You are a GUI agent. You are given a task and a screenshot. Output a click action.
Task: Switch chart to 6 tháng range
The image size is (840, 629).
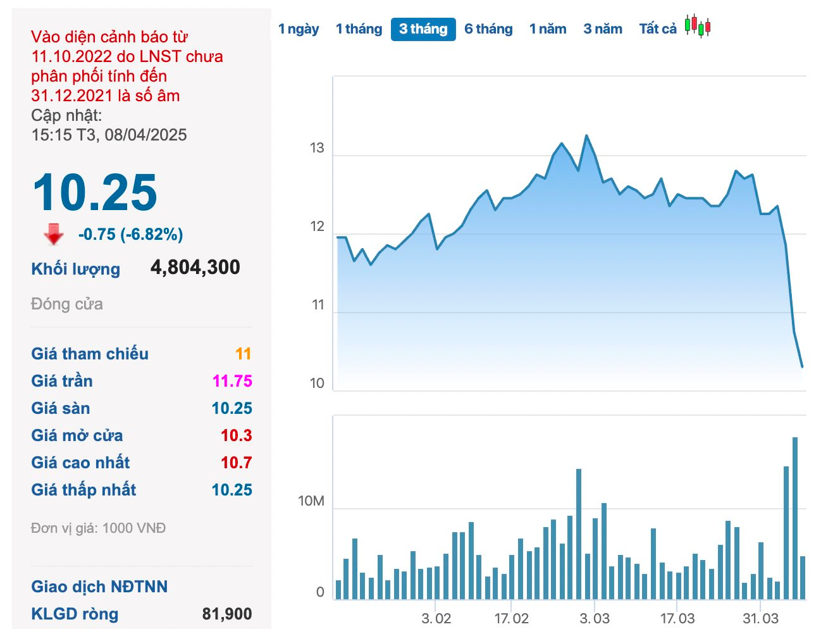click(x=488, y=29)
